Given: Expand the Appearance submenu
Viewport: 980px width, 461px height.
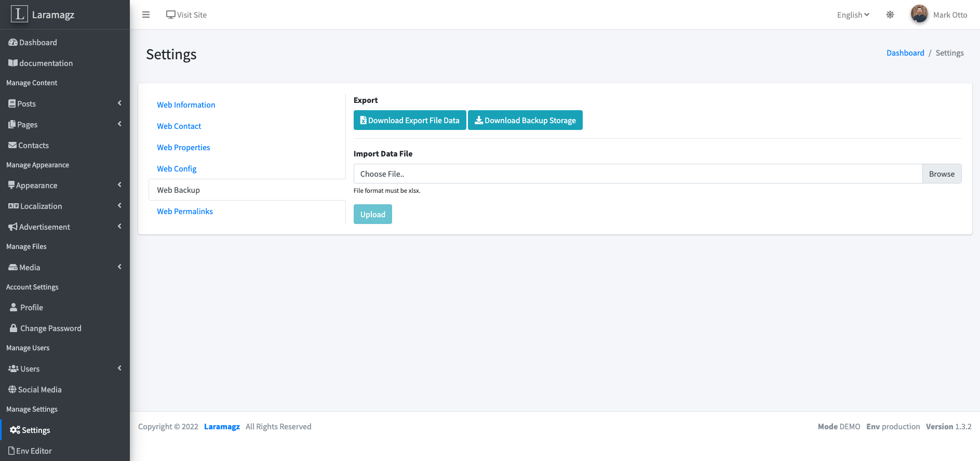Looking at the screenshot, I should click(x=119, y=185).
